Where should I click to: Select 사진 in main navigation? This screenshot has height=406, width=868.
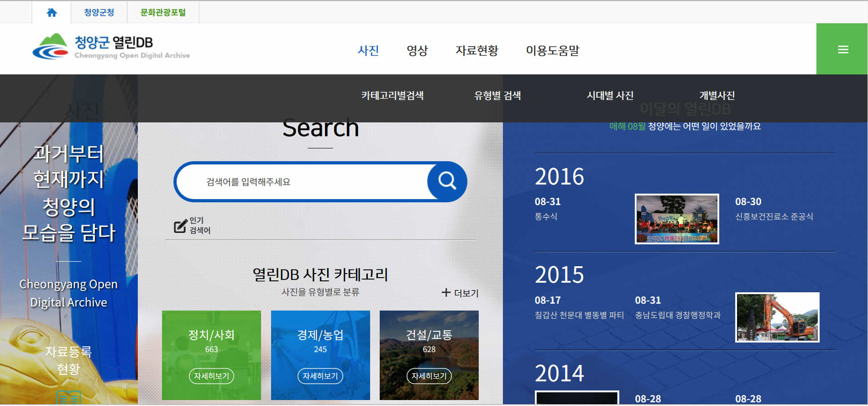click(x=368, y=50)
